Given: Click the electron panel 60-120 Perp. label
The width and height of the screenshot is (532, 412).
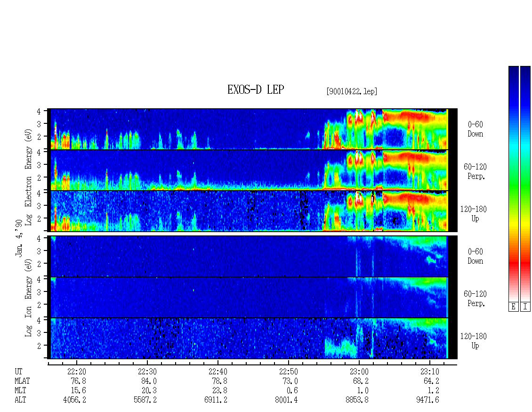Looking at the screenshot, I should pos(475,171).
